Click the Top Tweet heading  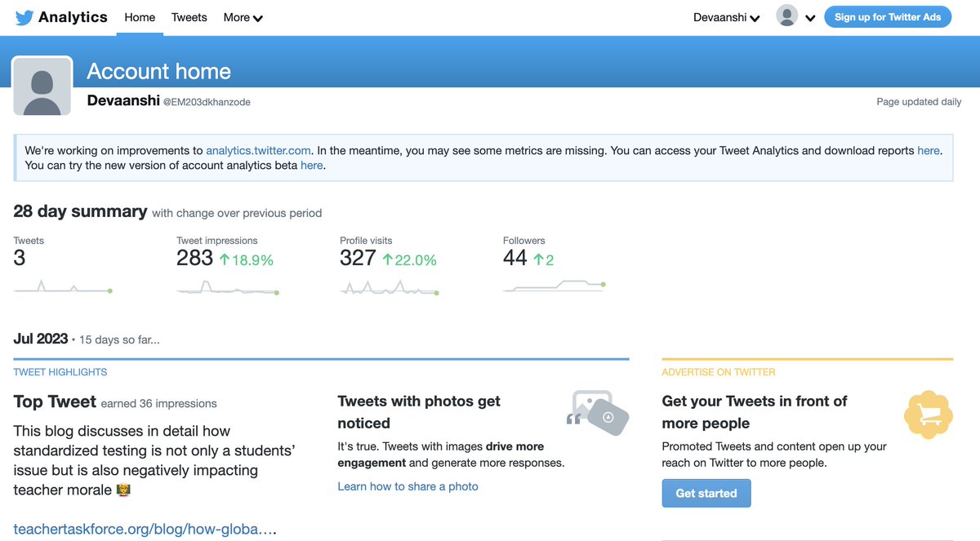point(56,401)
